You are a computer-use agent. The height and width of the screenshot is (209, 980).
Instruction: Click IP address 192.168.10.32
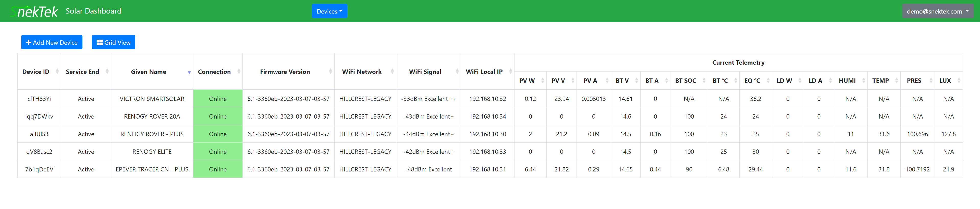click(488, 99)
